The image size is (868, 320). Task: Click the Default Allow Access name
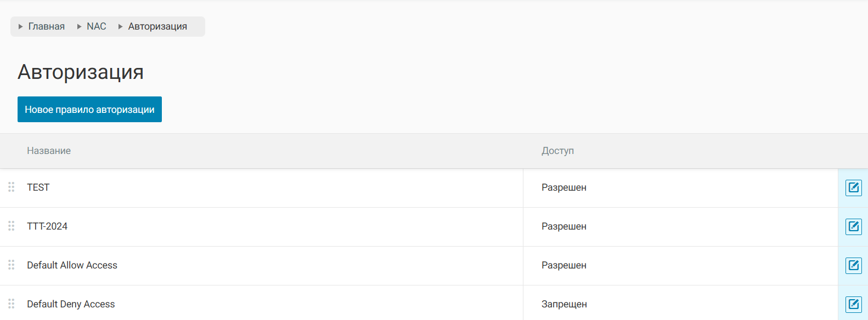tap(72, 265)
